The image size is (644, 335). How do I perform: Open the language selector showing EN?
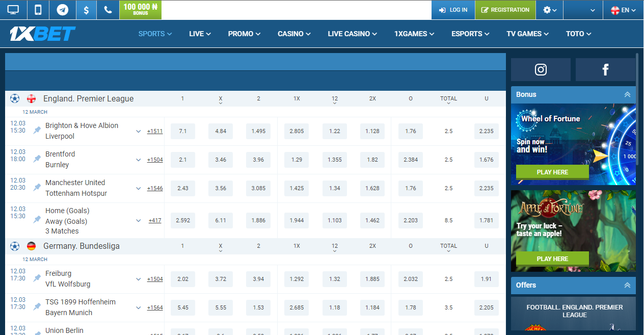(x=623, y=9)
